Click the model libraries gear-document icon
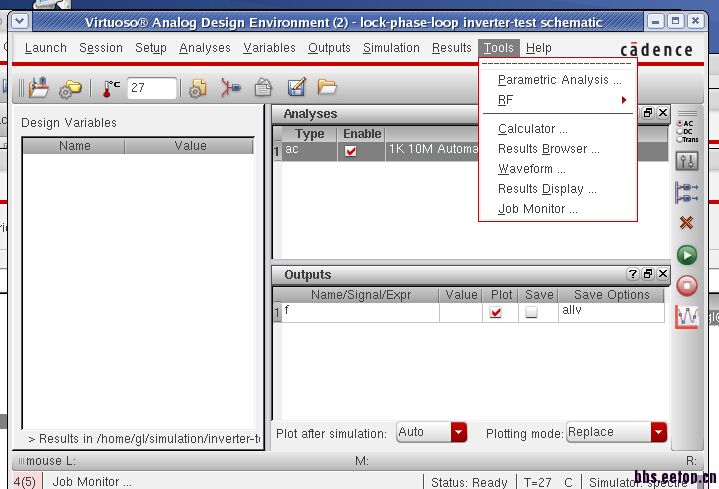719x489 pixels. [198, 88]
